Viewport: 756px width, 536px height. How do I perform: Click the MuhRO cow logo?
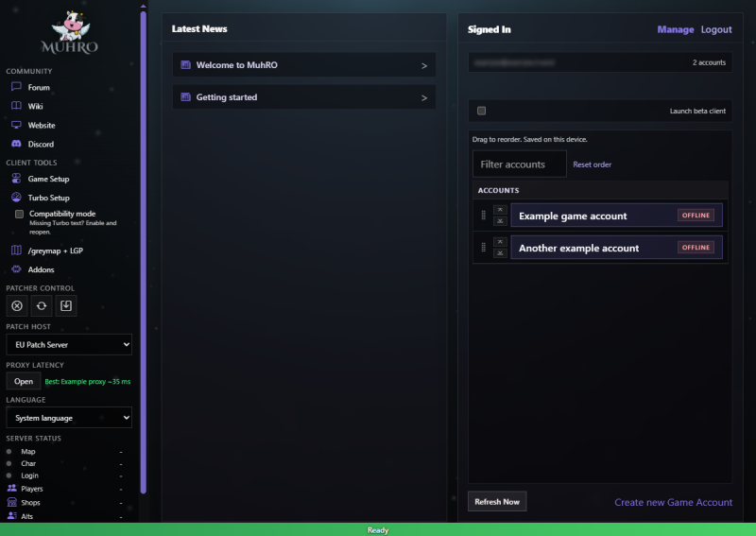tap(70, 32)
